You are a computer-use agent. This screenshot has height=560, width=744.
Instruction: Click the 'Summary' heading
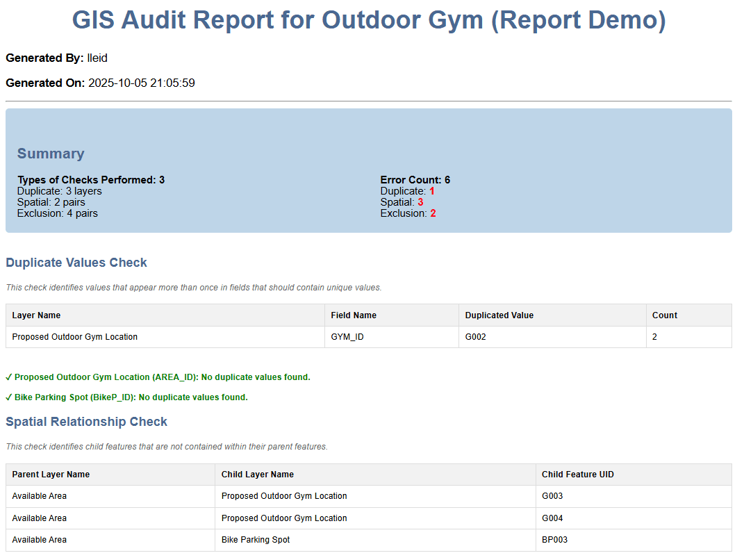click(x=51, y=154)
